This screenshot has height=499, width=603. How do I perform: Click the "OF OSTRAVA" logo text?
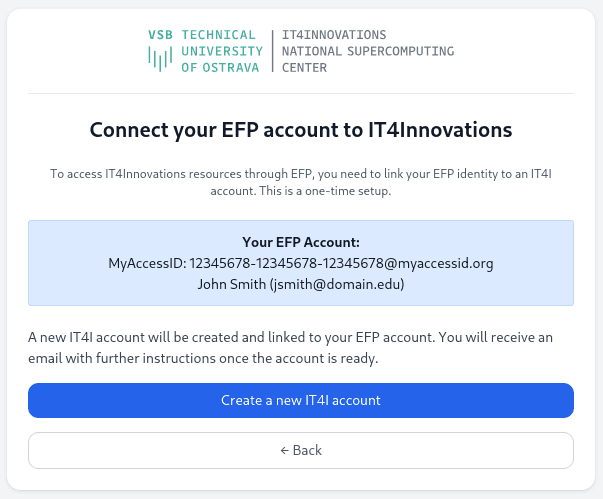[221, 67]
